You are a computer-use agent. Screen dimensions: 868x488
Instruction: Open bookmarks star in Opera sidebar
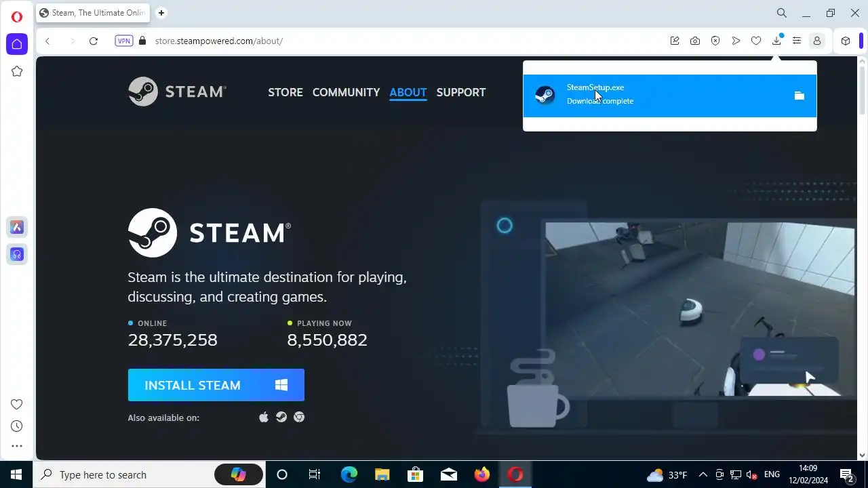[x=17, y=71]
